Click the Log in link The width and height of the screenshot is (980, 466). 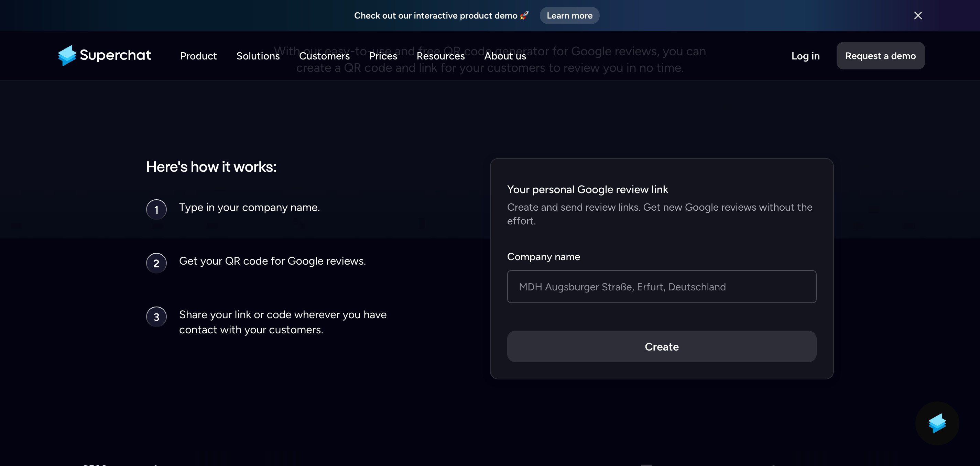[805, 56]
